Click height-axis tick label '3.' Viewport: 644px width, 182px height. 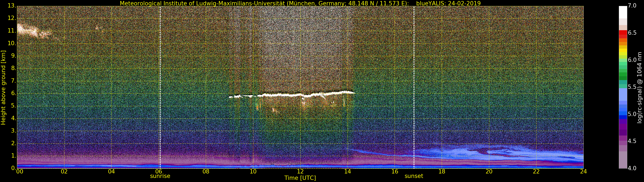14,131
